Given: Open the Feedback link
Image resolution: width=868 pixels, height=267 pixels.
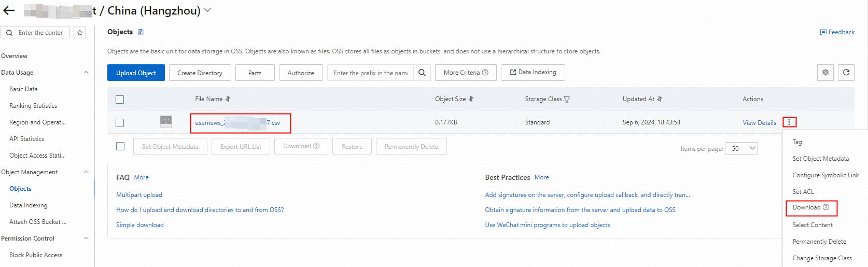Looking at the screenshot, I should click(x=837, y=32).
